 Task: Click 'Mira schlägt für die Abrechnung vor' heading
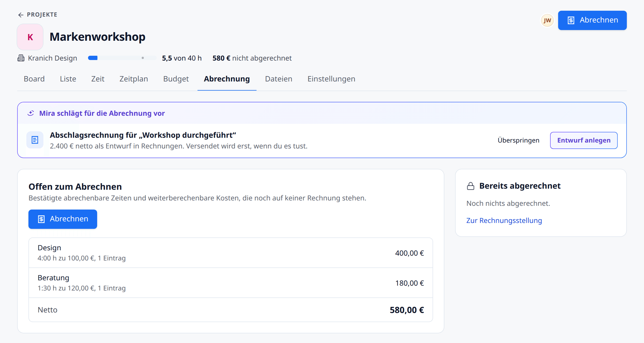click(x=102, y=113)
